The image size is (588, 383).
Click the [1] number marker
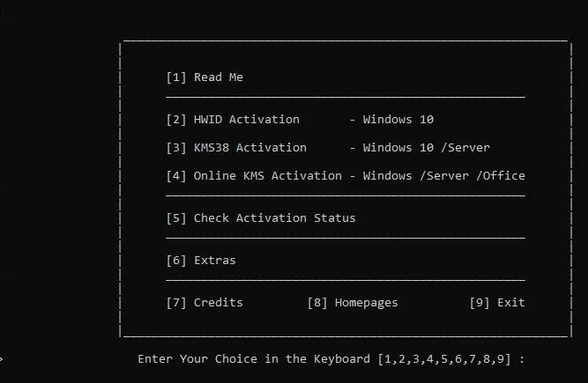click(x=176, y=77)
